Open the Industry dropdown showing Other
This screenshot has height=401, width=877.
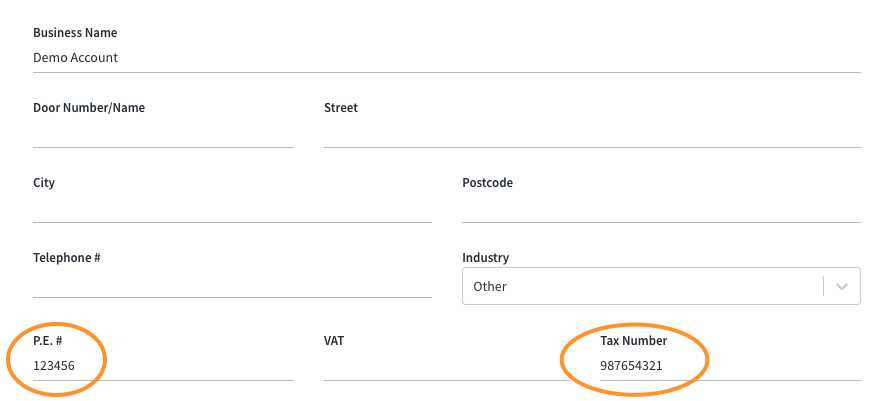pos(640,286)
